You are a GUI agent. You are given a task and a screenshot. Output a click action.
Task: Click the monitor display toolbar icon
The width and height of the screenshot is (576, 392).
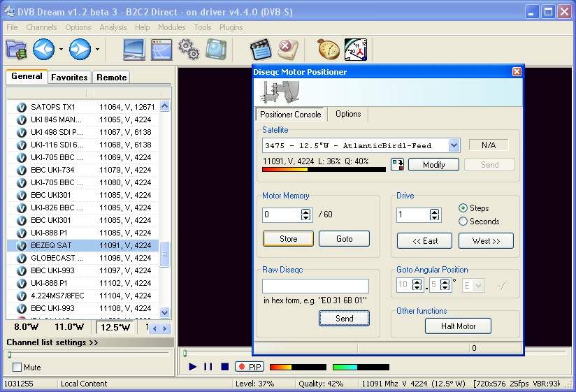134,49
